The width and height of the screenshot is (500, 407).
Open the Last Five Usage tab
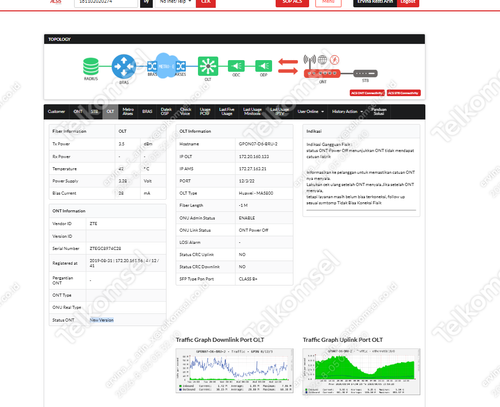click(227, 112)
